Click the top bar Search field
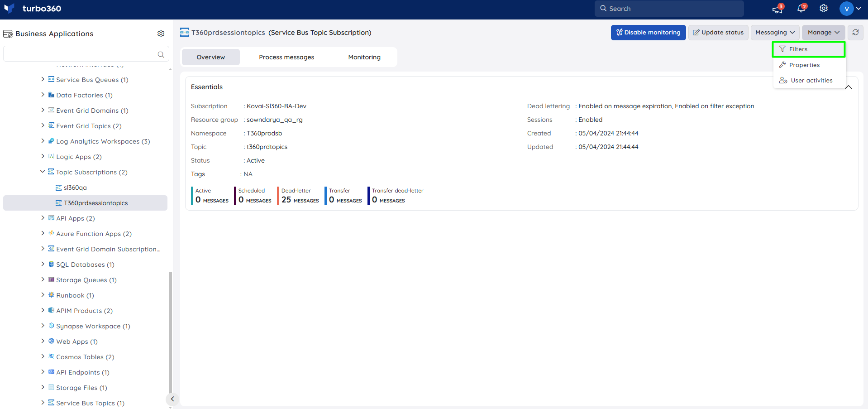The height and width of the screenshot is (409, 868). pyautogui.click(x=669, y=9)
